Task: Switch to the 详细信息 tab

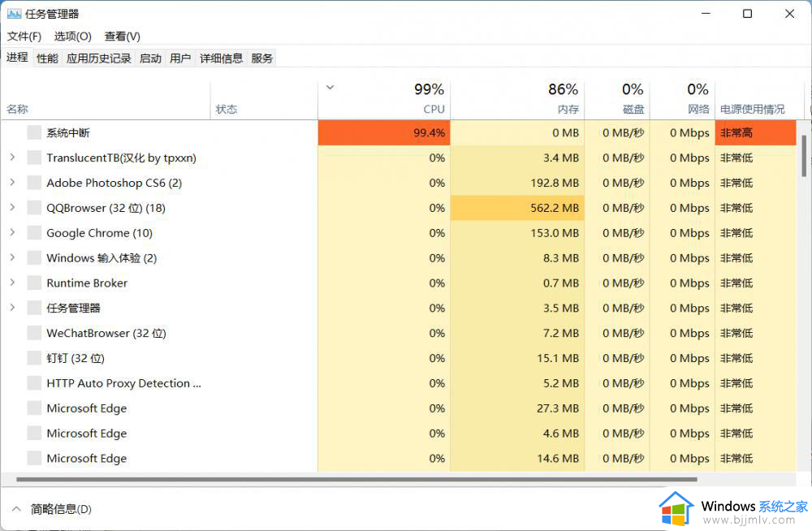Action: [x=221, y=58]
